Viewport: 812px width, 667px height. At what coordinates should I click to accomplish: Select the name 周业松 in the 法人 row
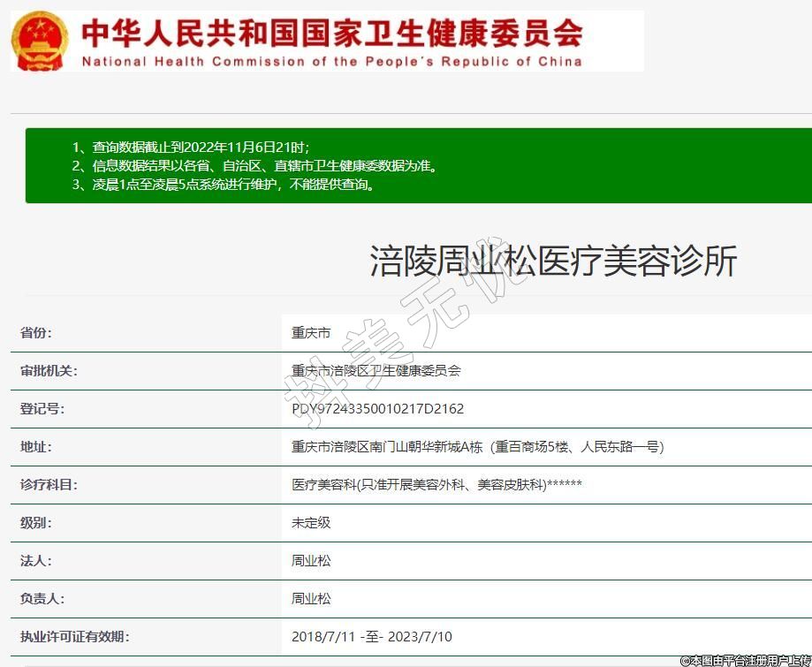tap(311, 561)
